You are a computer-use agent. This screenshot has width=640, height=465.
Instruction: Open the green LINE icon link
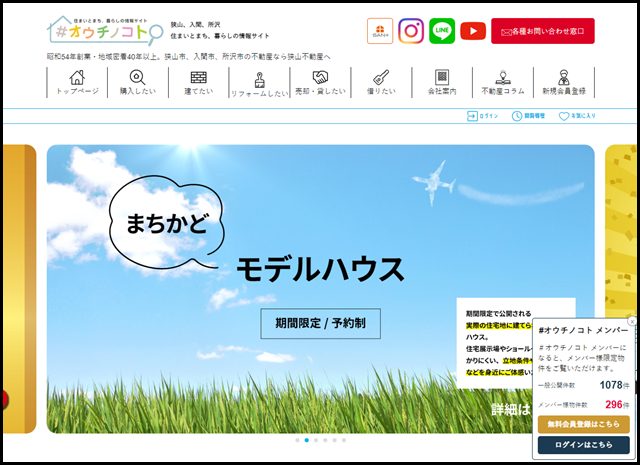pos(442,31)
